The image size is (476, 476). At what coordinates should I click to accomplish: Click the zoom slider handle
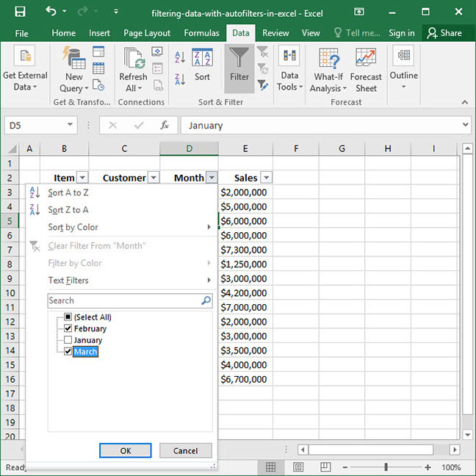(x=386, y=467)
